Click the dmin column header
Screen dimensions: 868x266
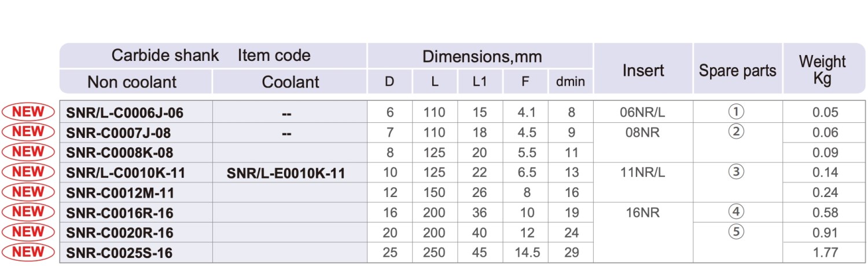(571, 82)
